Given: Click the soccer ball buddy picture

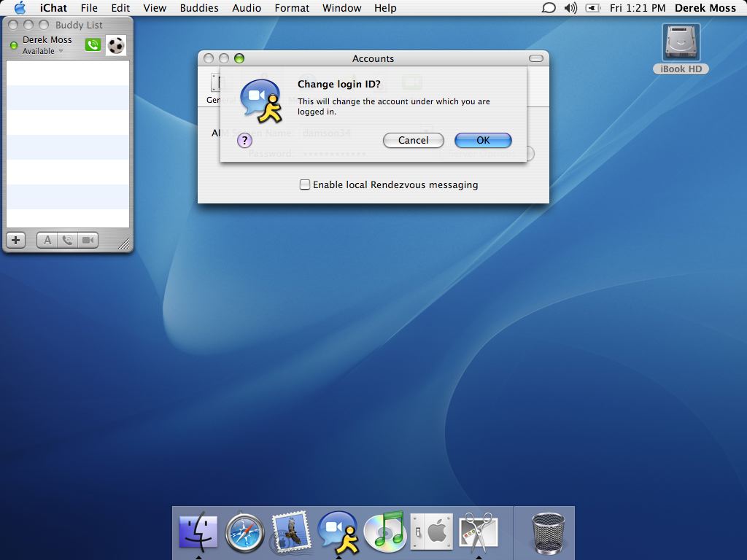Looking at the screenshot, I should (116, 45).
